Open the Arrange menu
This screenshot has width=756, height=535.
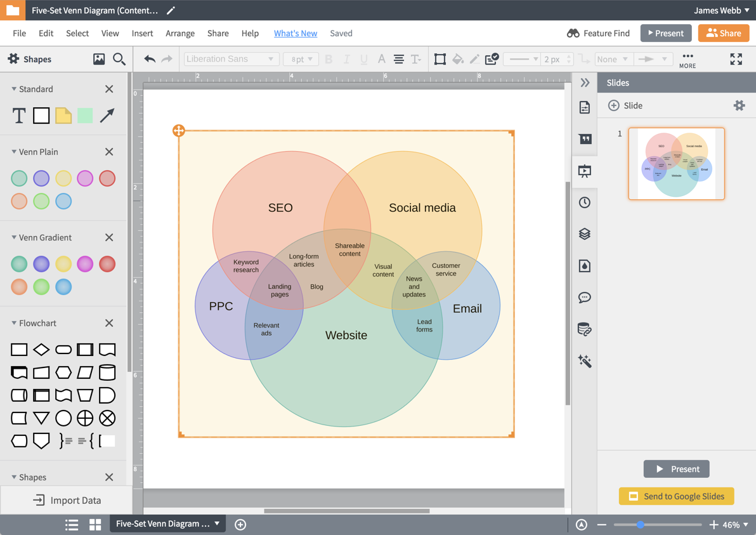[x=179, y=33]
